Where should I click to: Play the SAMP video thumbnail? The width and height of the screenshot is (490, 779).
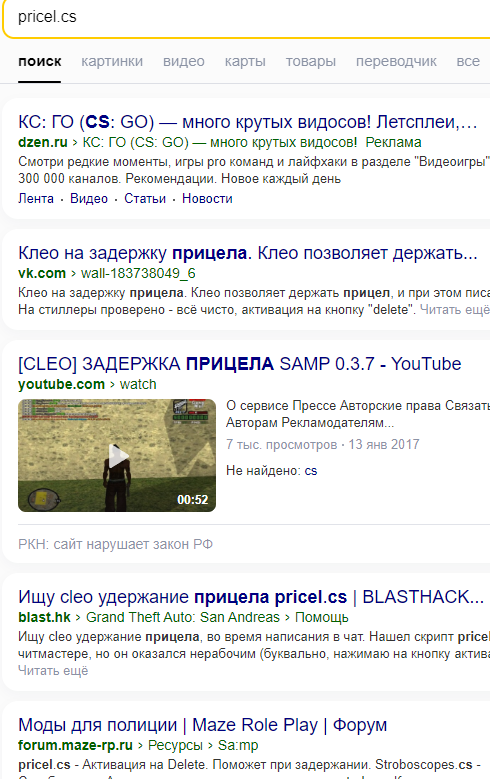click(117, 455)
